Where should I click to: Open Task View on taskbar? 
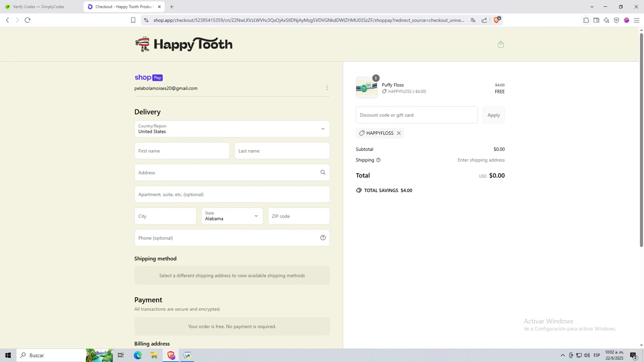[x=121, y=355]
